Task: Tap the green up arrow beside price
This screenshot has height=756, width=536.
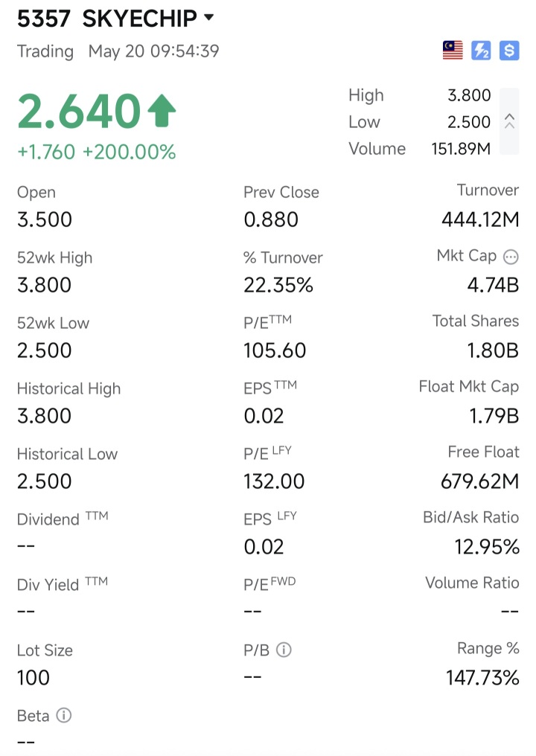Action: pyautogui.click(x=162, y=111)
